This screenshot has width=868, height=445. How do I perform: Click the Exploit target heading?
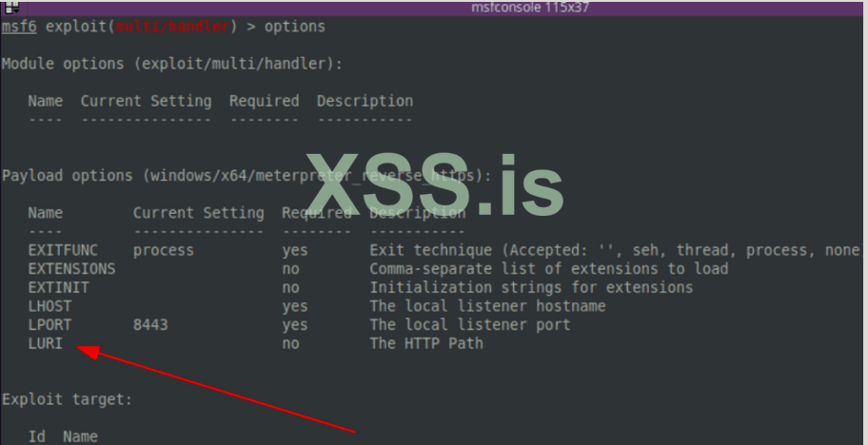coord(63,399)
